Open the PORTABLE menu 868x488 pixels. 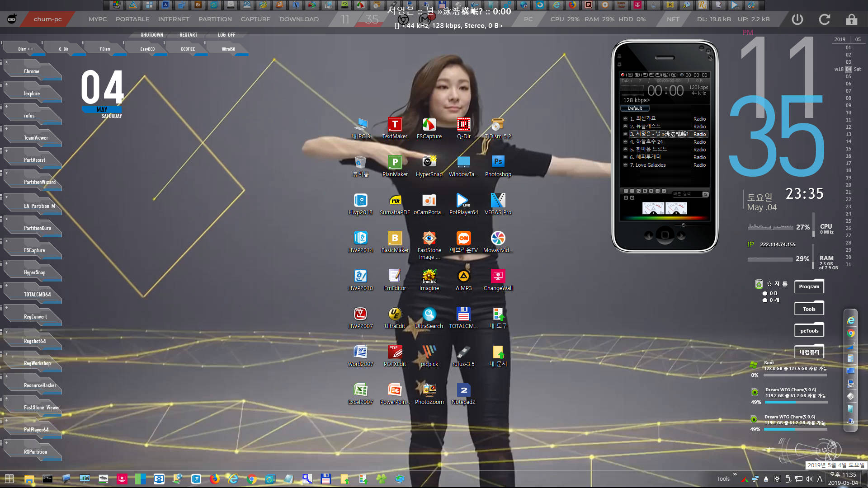coord(132,19)
